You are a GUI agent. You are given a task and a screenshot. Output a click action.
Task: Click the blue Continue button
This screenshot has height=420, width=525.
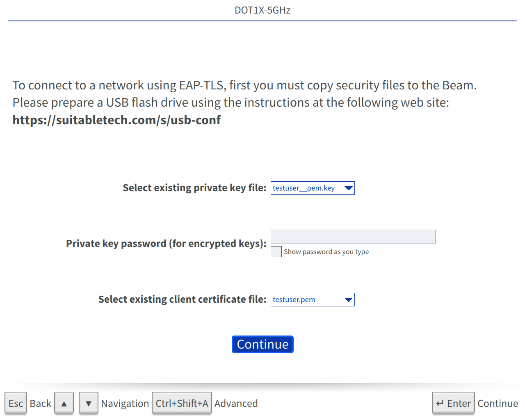[262, 344]
